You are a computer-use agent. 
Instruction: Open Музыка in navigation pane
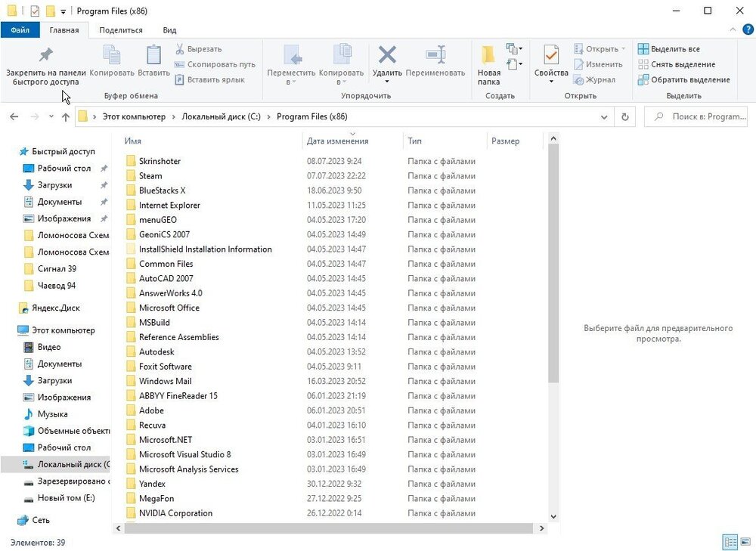[x=53, y=414]
